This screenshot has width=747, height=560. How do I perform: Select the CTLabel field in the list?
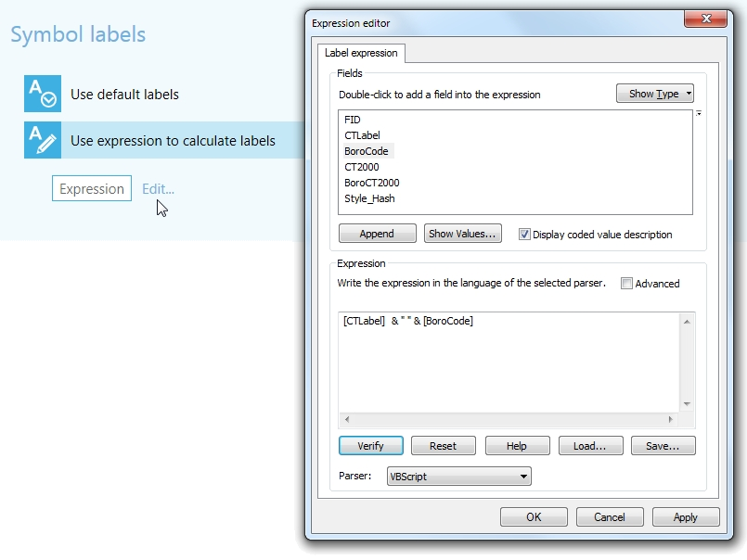click(x=362, y=135)
